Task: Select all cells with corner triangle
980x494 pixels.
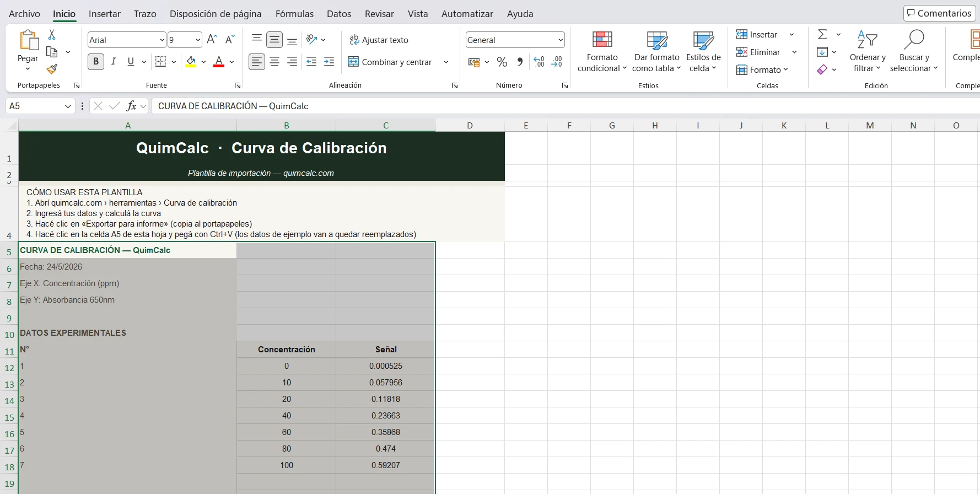Action: point(12,126)
